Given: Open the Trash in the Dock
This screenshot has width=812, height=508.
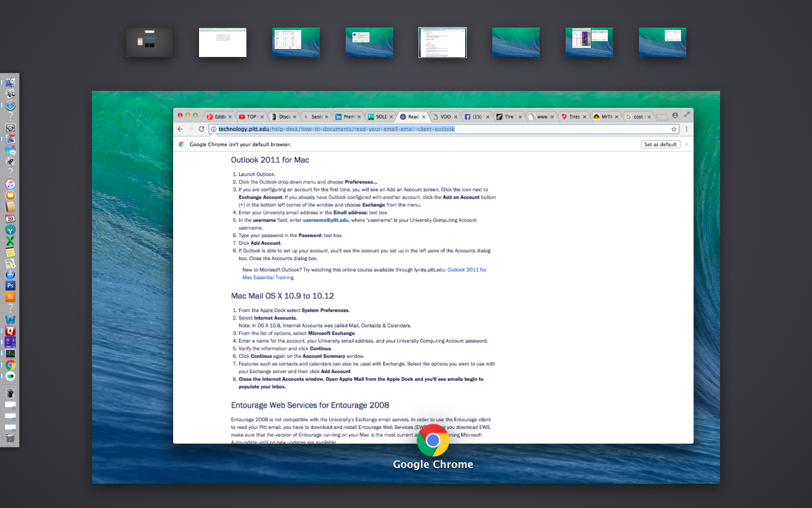Looking at the screenshot, I should tap(10, 438).
